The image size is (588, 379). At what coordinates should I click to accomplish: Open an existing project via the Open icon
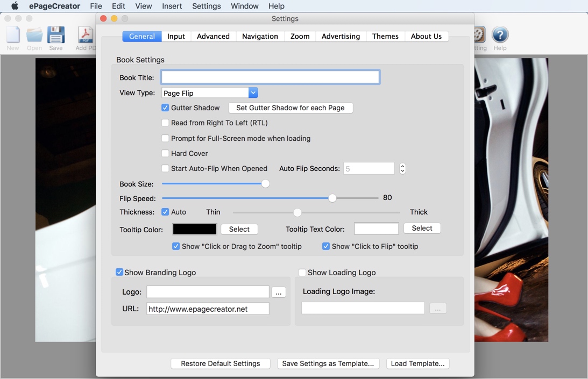point(34,35)
